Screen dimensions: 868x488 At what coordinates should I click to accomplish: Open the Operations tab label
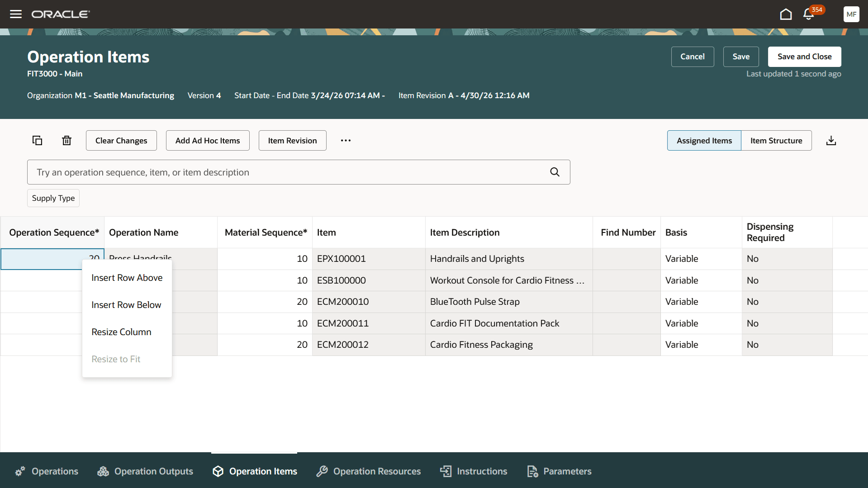tap(55, 471)
